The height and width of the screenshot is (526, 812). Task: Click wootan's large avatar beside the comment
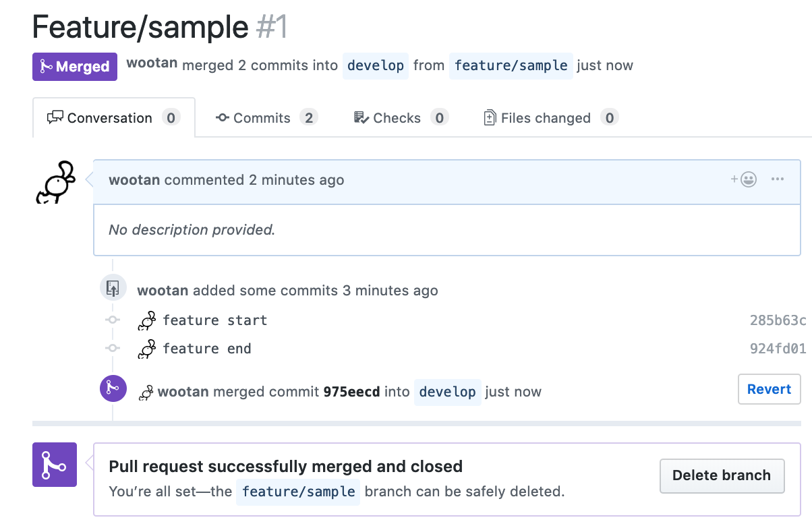click(55, 182)
